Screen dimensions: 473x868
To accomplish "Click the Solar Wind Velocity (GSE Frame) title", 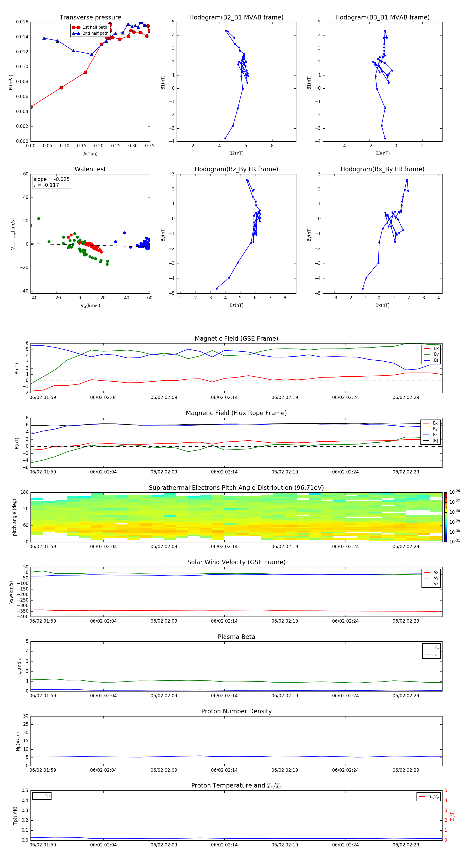I will 236,562.
